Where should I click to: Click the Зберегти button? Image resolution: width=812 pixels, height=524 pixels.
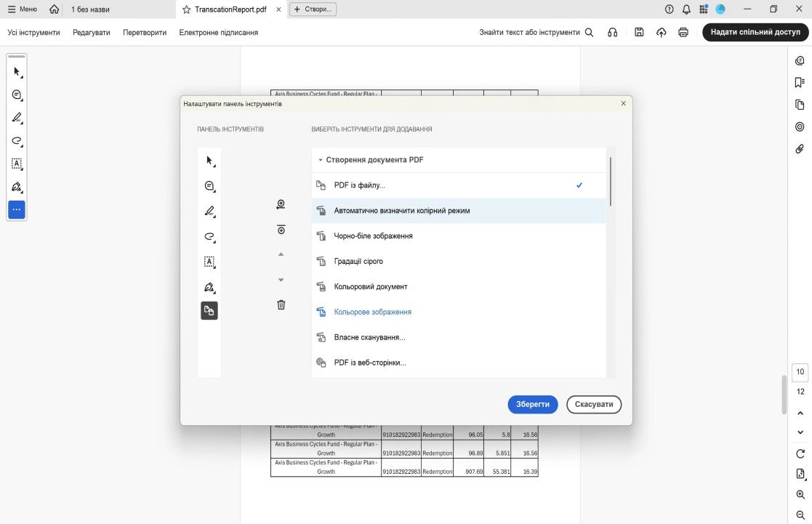532,404
